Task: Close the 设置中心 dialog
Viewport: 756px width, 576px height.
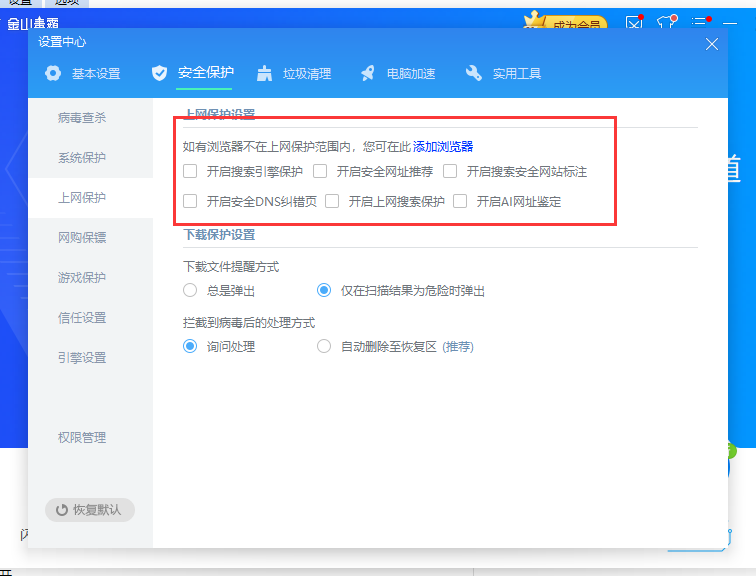Action: click(x=712, y=44)
